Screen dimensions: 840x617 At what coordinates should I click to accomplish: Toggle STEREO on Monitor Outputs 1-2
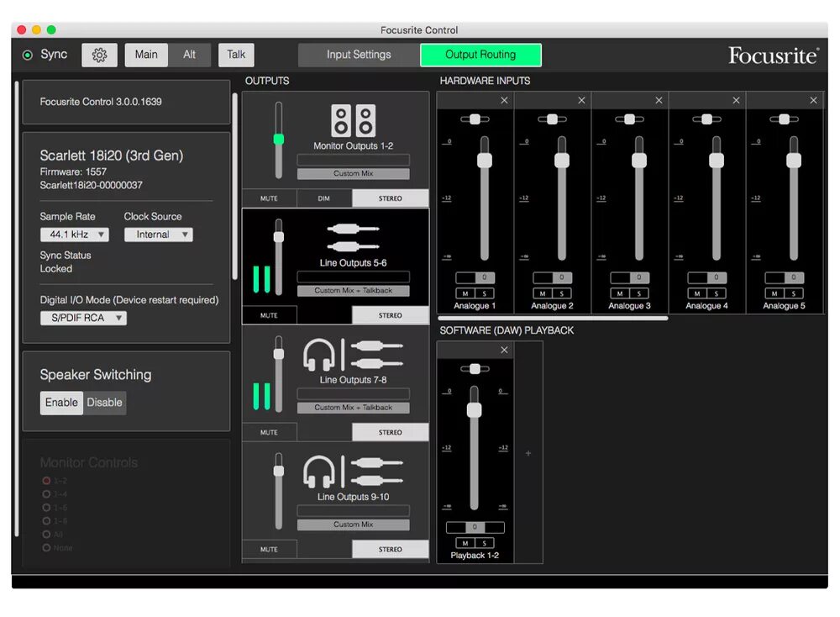coord(390,198)
